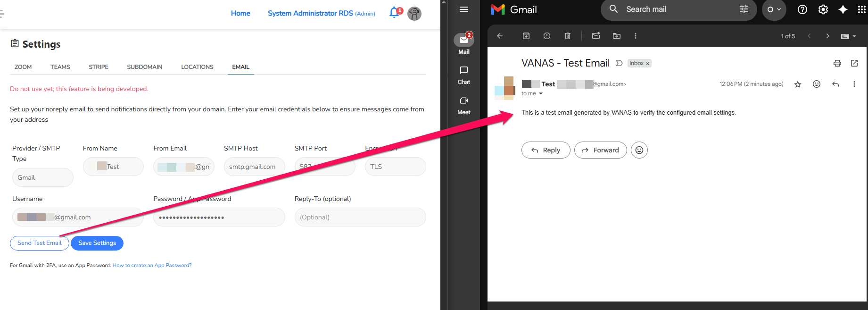Open Gemini sparkle icon in Gmail

(x=843, y=9)
